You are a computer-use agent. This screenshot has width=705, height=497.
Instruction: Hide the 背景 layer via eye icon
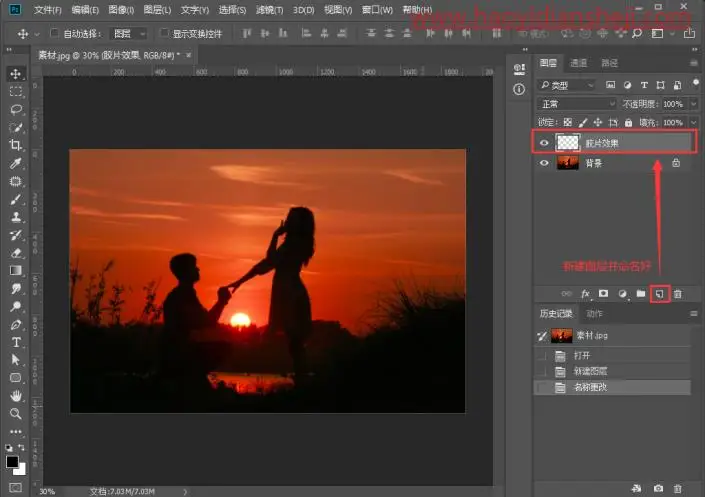tap(544, 163)
